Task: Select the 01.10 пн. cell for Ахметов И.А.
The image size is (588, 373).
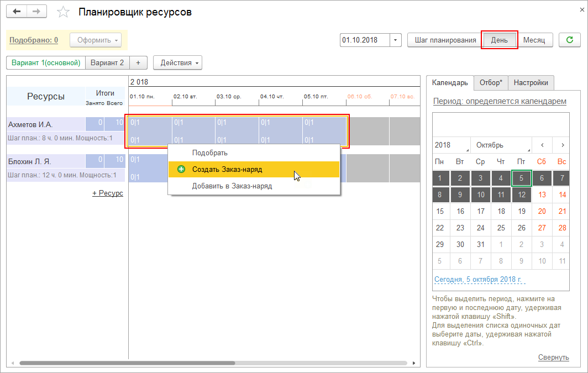Action: point(150,131)
